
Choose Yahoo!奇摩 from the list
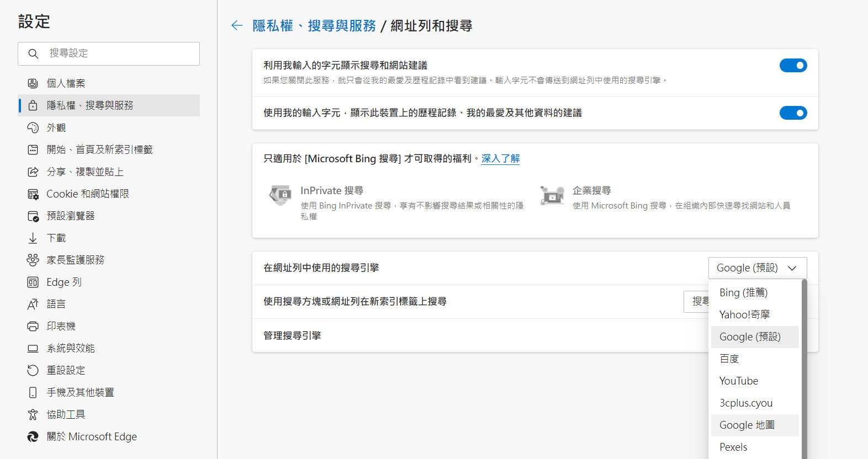tap(755, 314)
